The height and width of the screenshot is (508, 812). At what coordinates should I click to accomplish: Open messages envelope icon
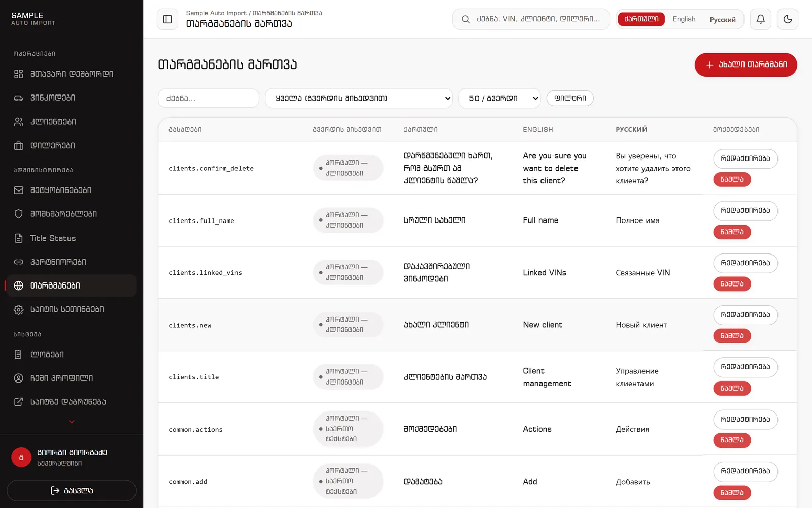point(19,190)
